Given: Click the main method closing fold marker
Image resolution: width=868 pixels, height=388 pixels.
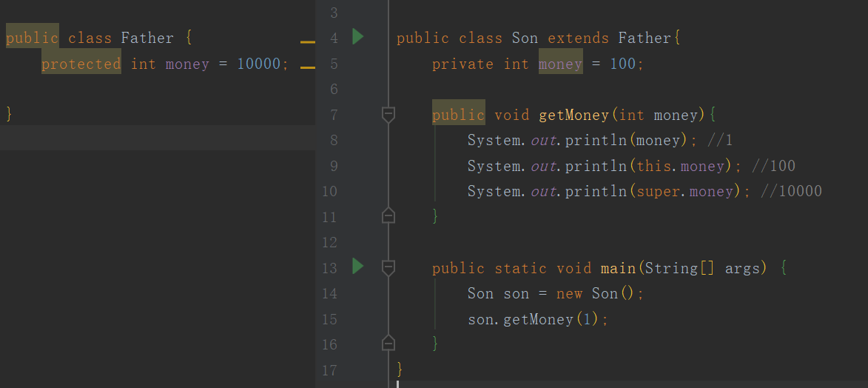Looking at the screenshot, I should (388, 343).
